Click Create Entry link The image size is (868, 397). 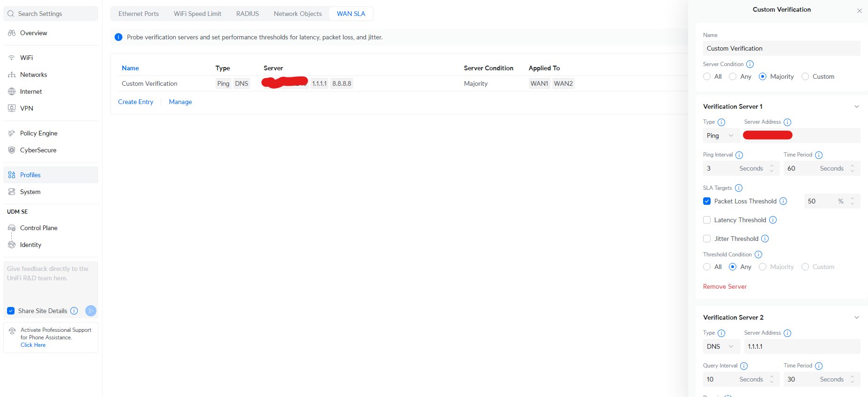135,102
